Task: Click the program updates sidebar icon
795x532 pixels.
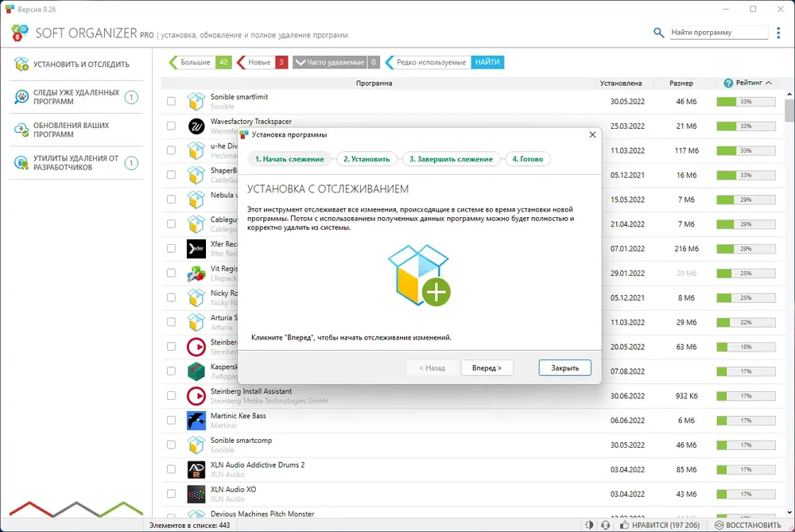Action: point(21,130)
